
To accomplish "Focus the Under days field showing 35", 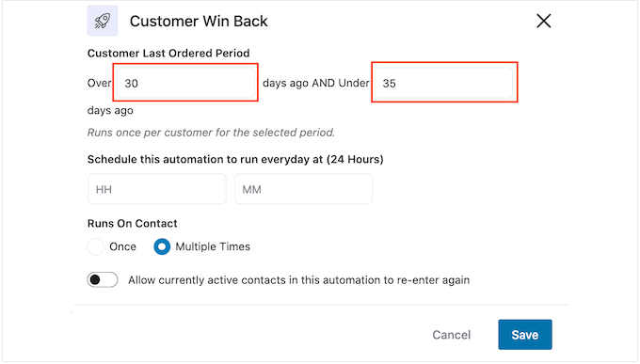I will tap(443, 83).
